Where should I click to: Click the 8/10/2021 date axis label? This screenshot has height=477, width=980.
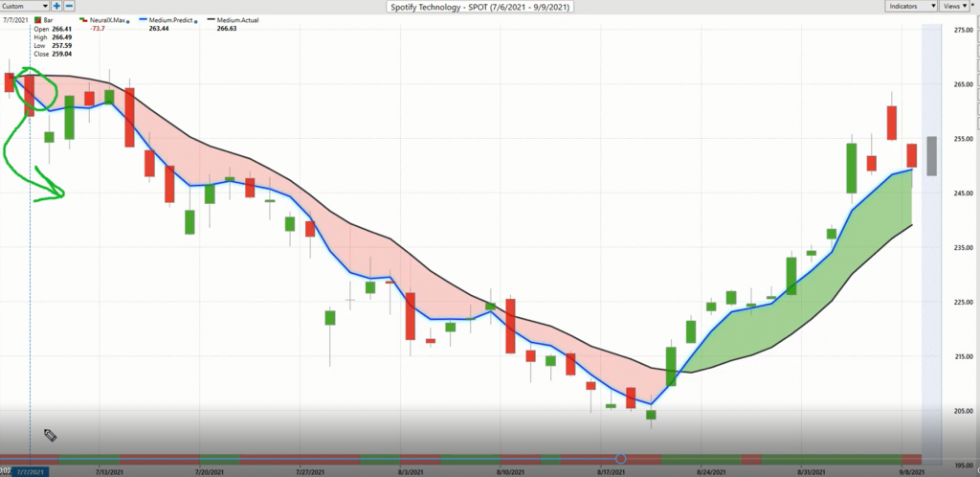coord(509,470)
